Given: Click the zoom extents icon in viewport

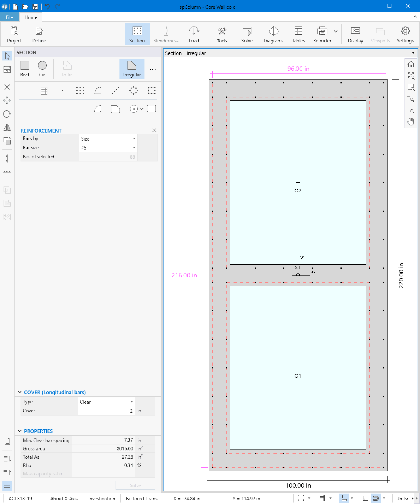Looking at the screenshot, I should [411, 76].
